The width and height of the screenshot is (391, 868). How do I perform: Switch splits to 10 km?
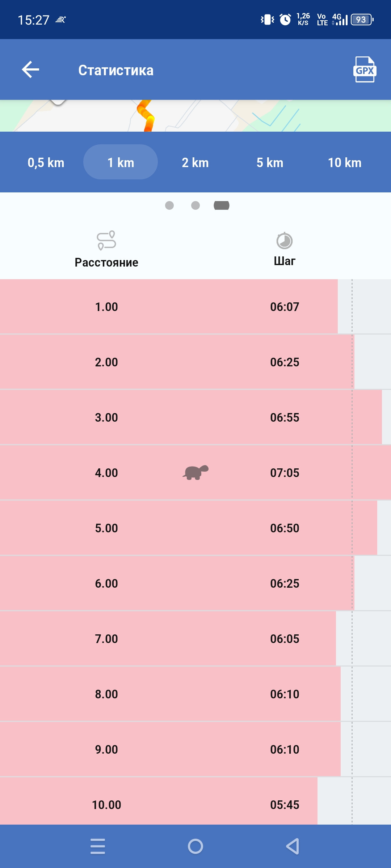click(345, 162)
